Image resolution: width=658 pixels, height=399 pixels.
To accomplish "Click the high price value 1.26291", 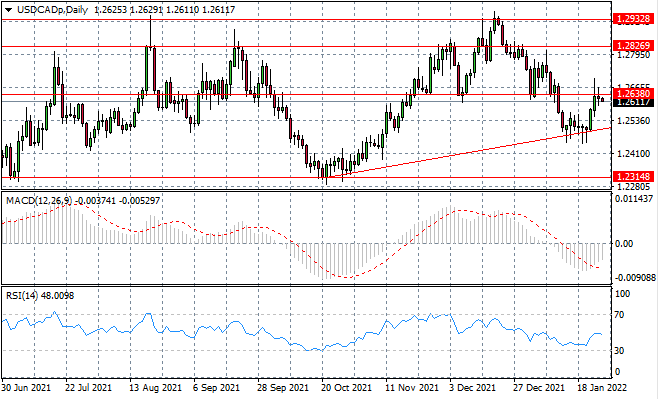I will [x=146, y=10].
